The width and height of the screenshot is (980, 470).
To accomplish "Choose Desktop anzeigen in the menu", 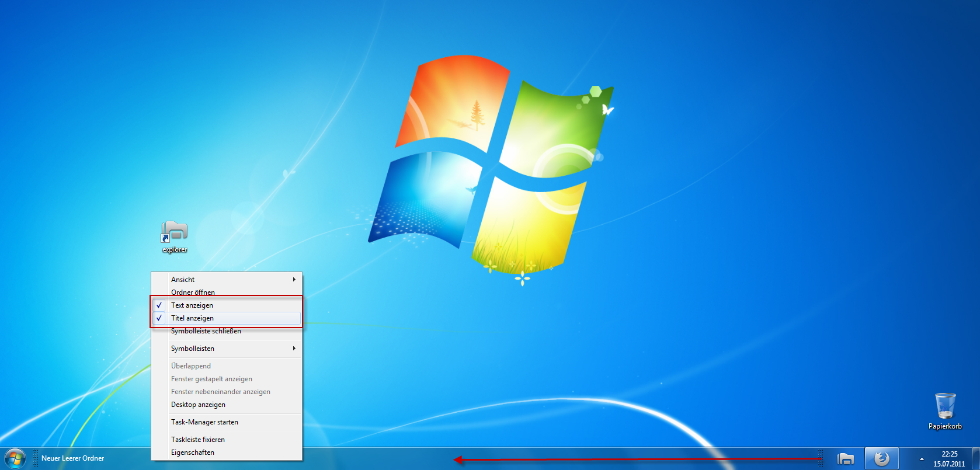I will [227, 405].
